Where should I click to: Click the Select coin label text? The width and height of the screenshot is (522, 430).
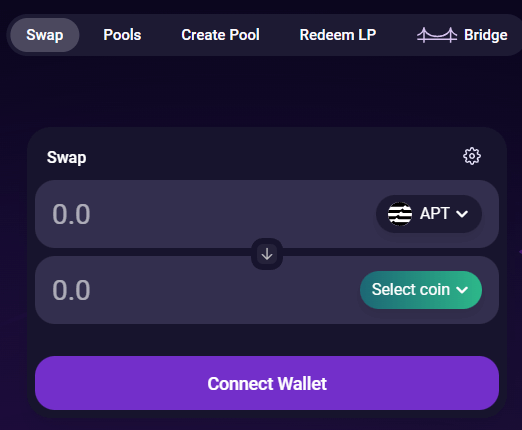[411, 289]
